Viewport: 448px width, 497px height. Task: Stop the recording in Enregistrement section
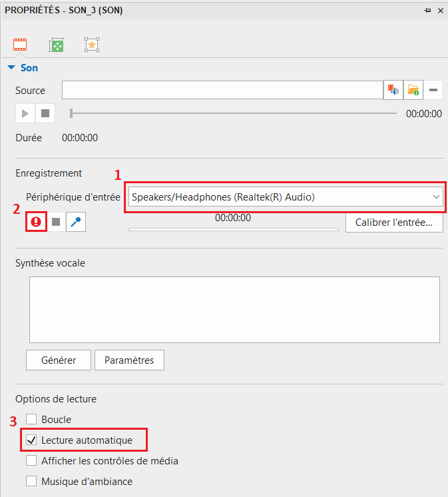tap(56, 223)
